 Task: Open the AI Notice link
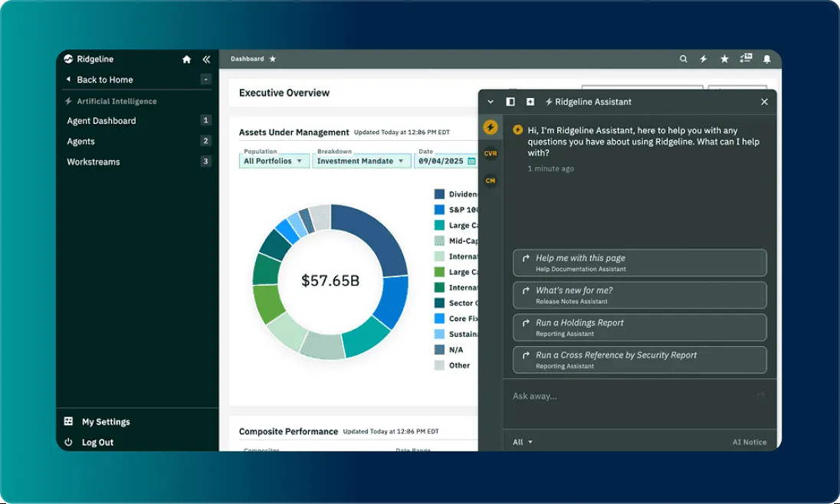tap(749, 443)
